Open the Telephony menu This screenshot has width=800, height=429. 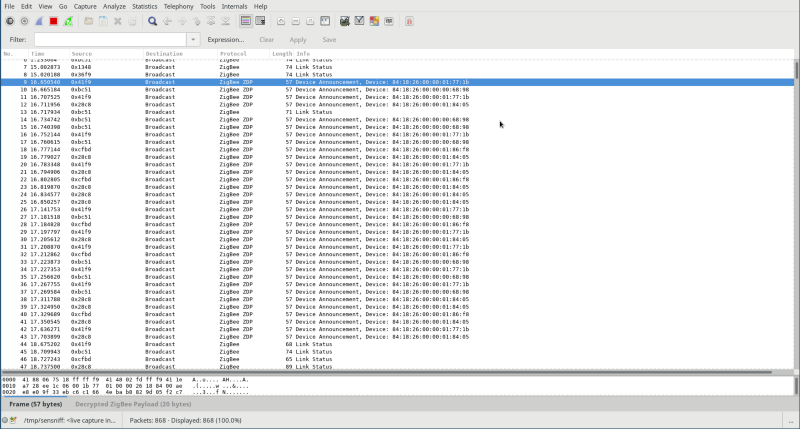[178, 6]
